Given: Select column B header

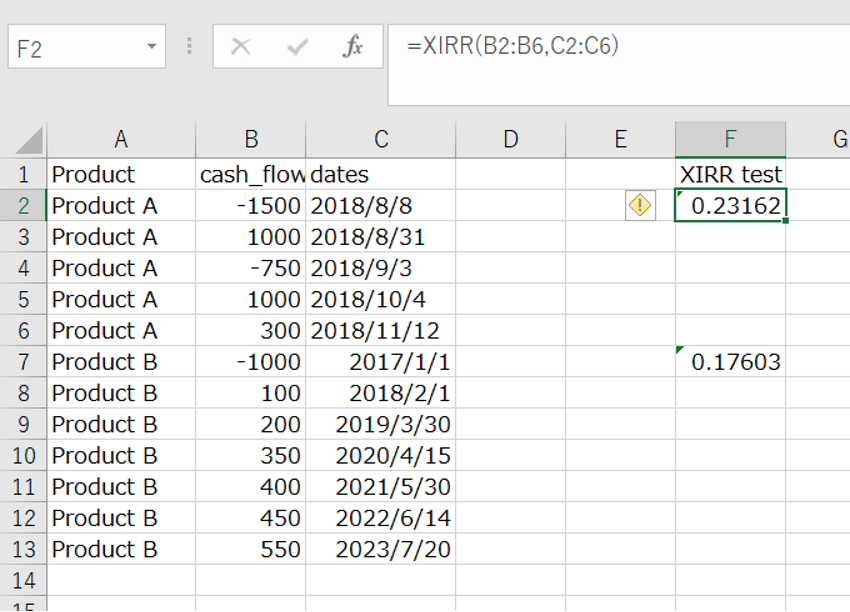Looking at the screenshot, I should coord(250,139).
